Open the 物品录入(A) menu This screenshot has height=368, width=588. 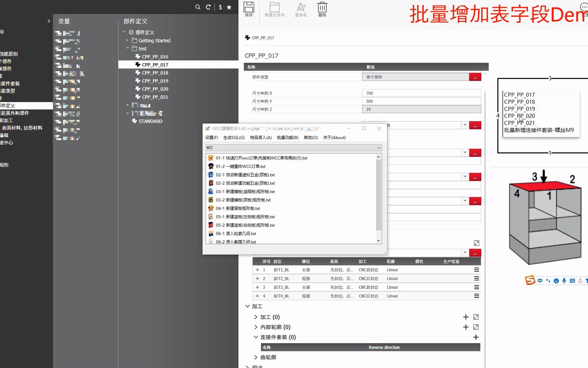point(261,138)
